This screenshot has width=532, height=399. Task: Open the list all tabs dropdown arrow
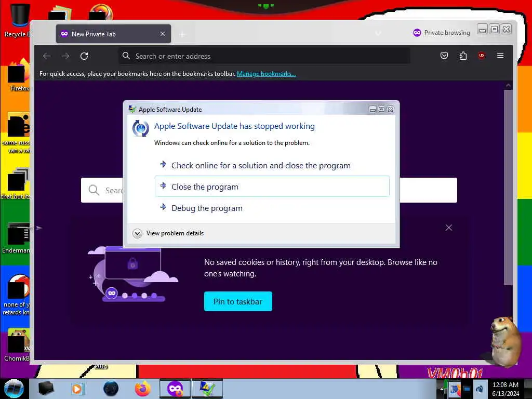click(378, 33)
